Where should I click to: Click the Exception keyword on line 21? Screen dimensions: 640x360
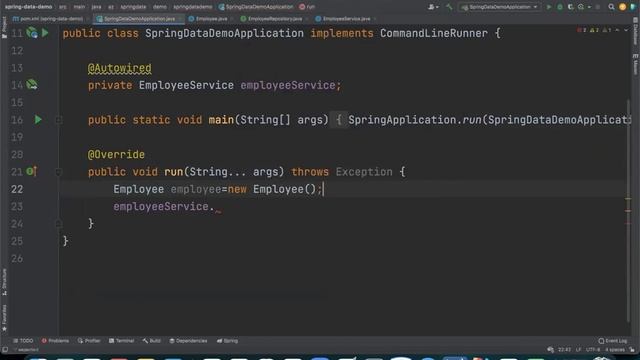pos(364,171)
